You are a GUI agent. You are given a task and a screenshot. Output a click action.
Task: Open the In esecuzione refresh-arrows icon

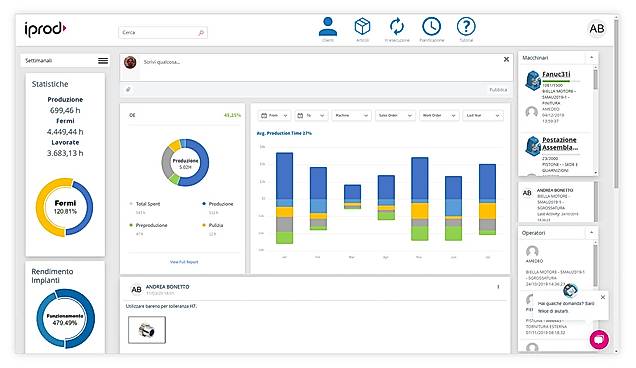coord(397,27)
